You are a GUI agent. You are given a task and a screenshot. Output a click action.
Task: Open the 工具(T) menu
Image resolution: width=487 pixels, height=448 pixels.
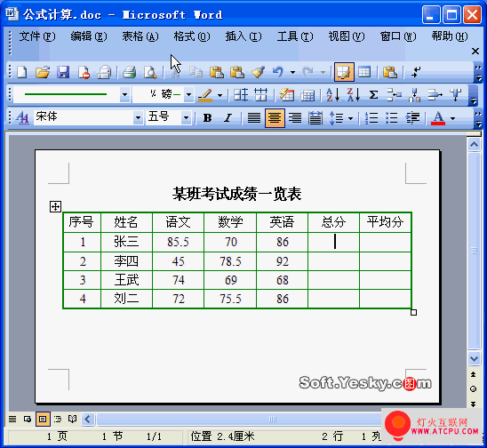pyautogui.click(x=295, y=36)
